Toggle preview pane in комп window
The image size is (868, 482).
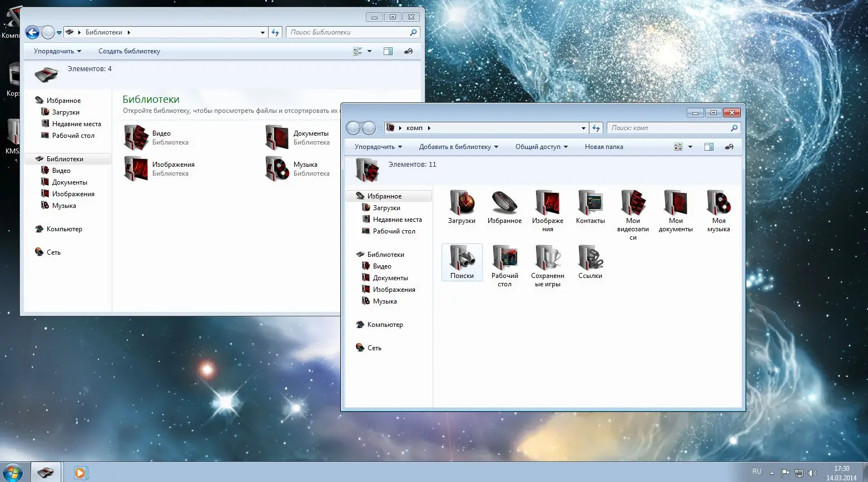[709, 147]
